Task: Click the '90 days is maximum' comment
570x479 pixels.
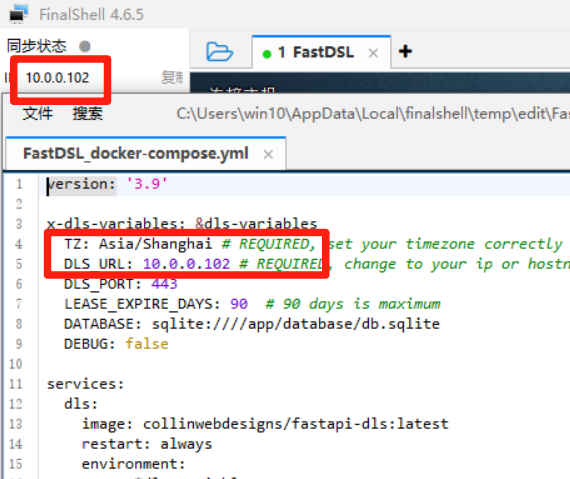Action: [353, 304]
